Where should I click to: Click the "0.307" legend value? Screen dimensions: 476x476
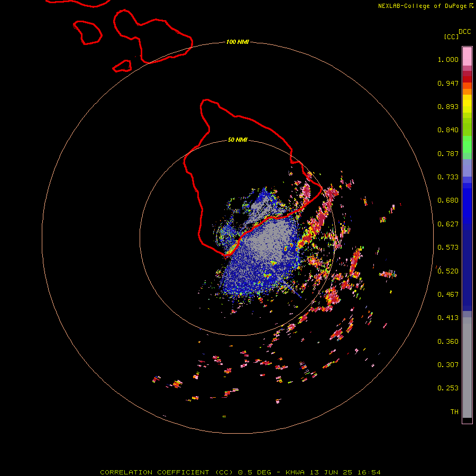pyautogui.click(x=448, y=365)
